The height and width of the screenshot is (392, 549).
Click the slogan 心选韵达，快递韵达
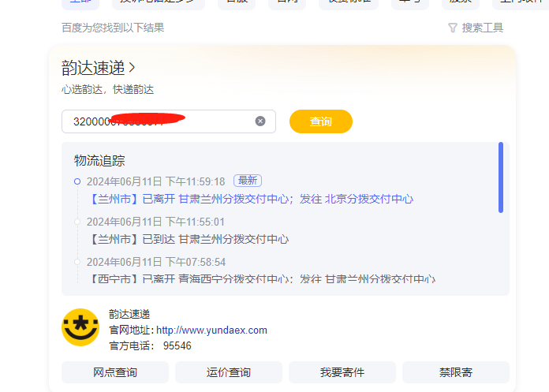click(x=107, y=90)
